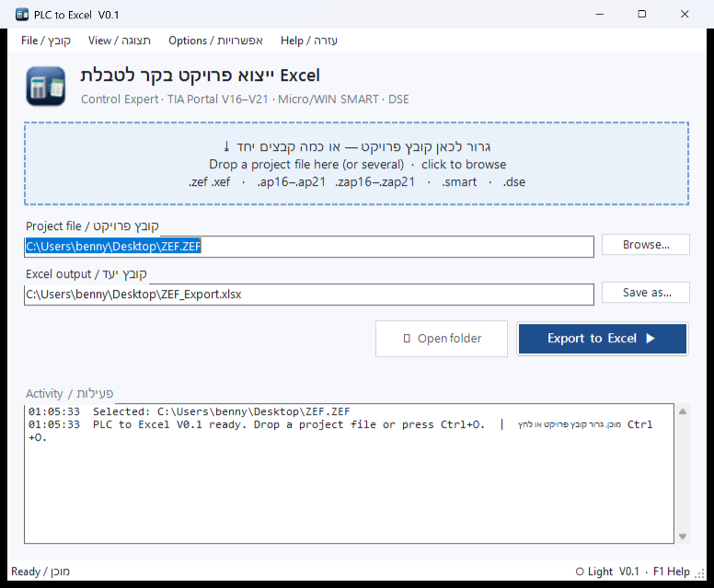Click the Activity log text area
The image size is (714, 588).
[349, 473]
